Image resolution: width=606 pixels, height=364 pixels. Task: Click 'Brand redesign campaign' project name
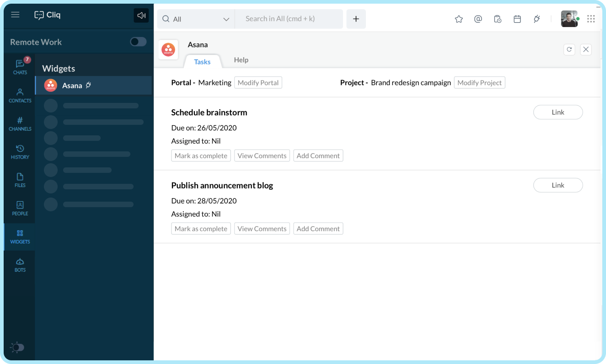click(411, 83)
